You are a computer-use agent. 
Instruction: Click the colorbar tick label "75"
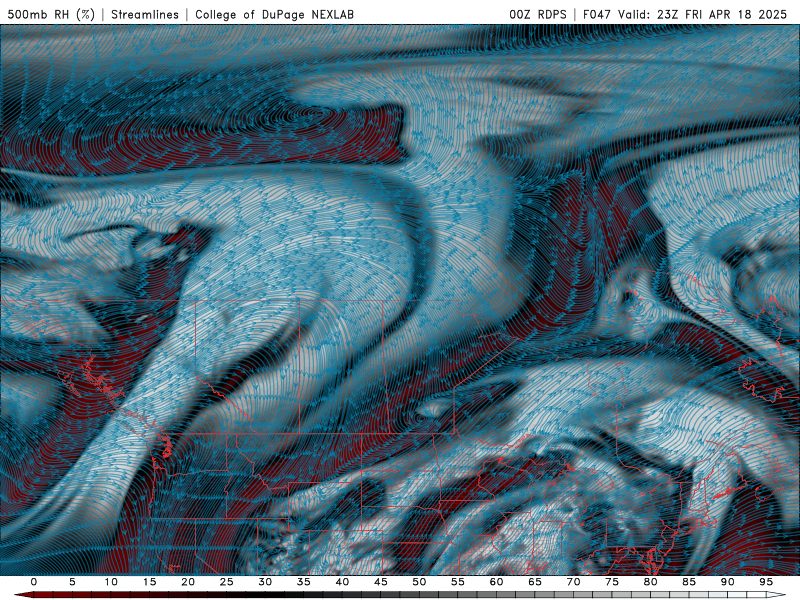point(612,582)
